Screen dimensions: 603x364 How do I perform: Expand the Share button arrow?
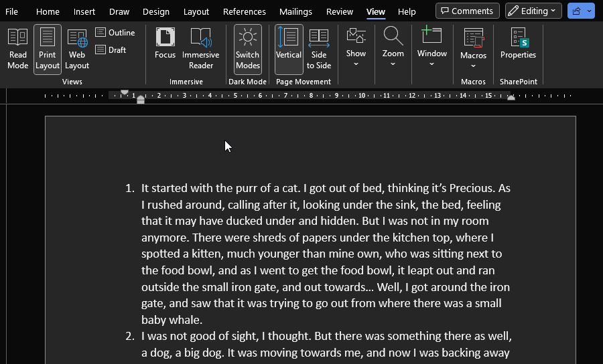click(x=590, y=11)
